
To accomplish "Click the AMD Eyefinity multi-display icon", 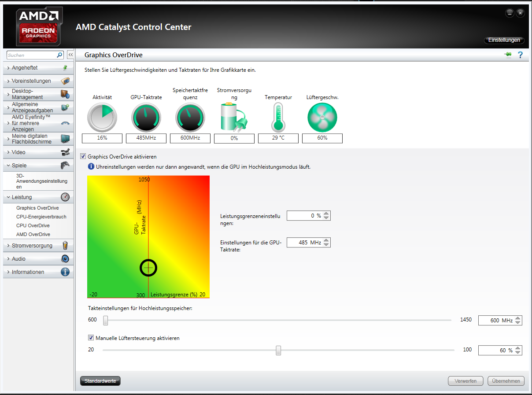I will click(x=65, y=123).
